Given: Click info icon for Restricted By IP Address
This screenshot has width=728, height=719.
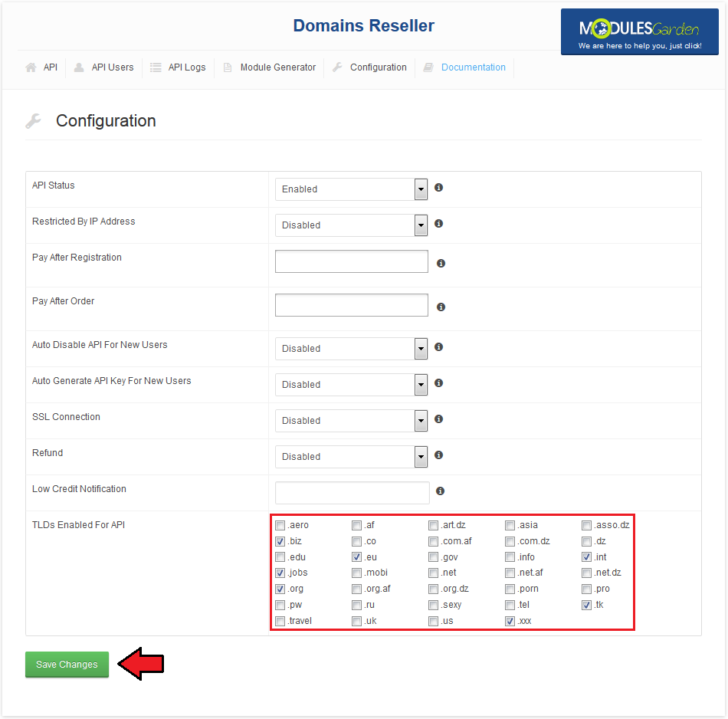Looking at the screenshot, I should (439, 223).
